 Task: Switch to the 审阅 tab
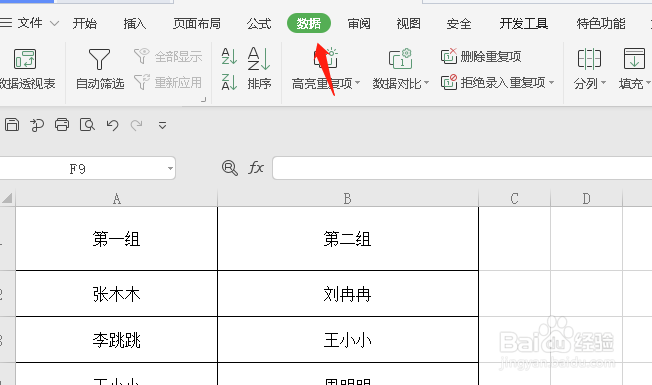click(359, 23)
